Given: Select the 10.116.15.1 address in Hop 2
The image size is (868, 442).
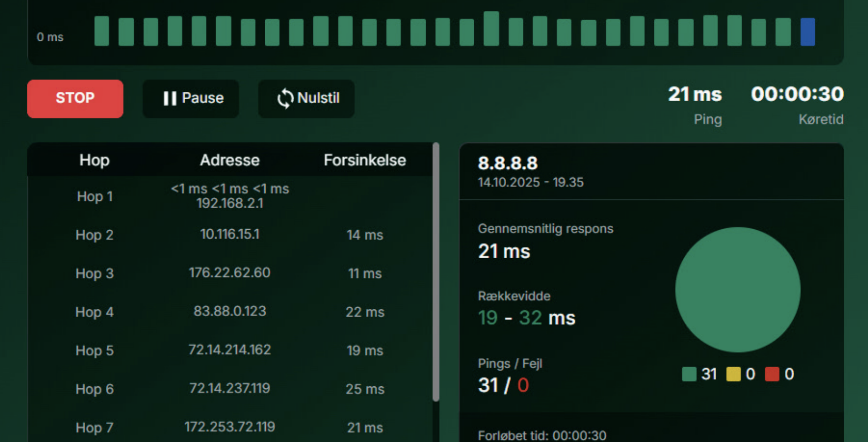Looking at the screenshot, I should click(x=230, y=234).
